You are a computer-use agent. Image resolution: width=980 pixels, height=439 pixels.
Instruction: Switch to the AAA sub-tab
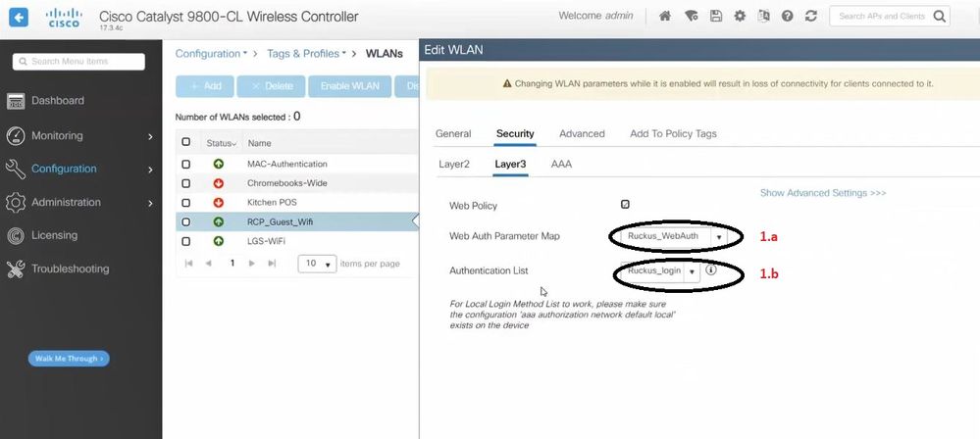point(561,164)
